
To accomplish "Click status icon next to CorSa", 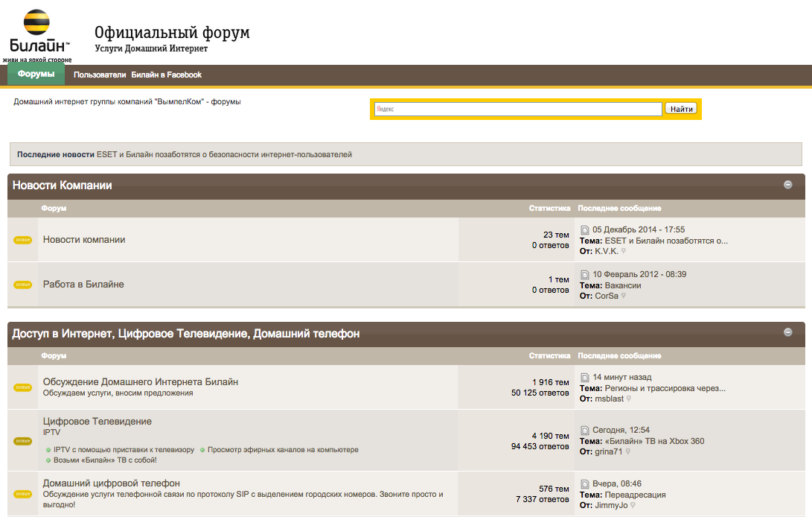I will tap(624, 296).
